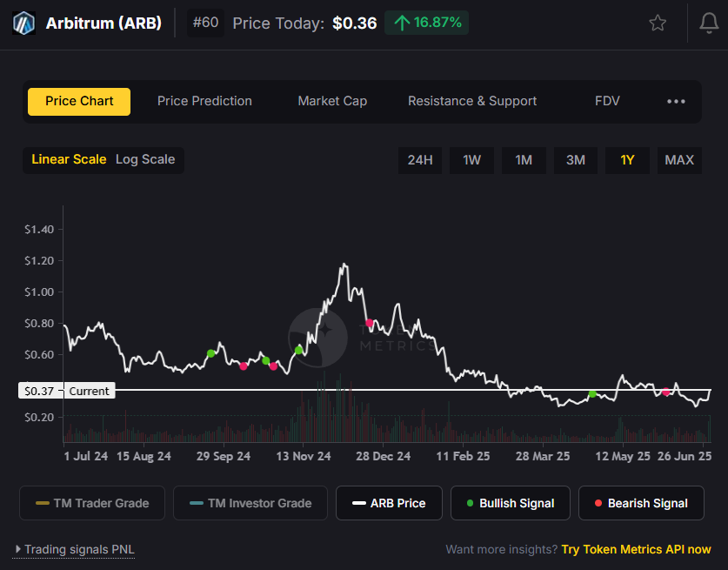Toggle the Bearish Signal markers

pos(641,503)
